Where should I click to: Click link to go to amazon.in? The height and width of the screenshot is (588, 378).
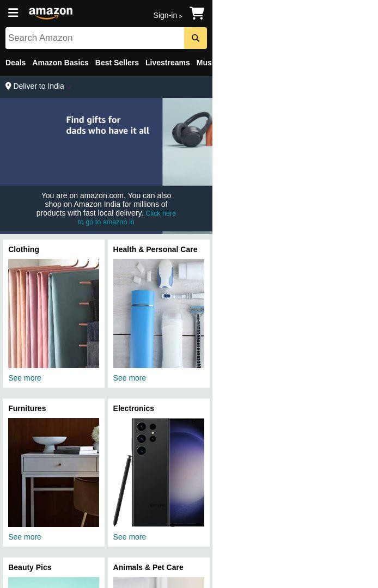pos(127,217)
